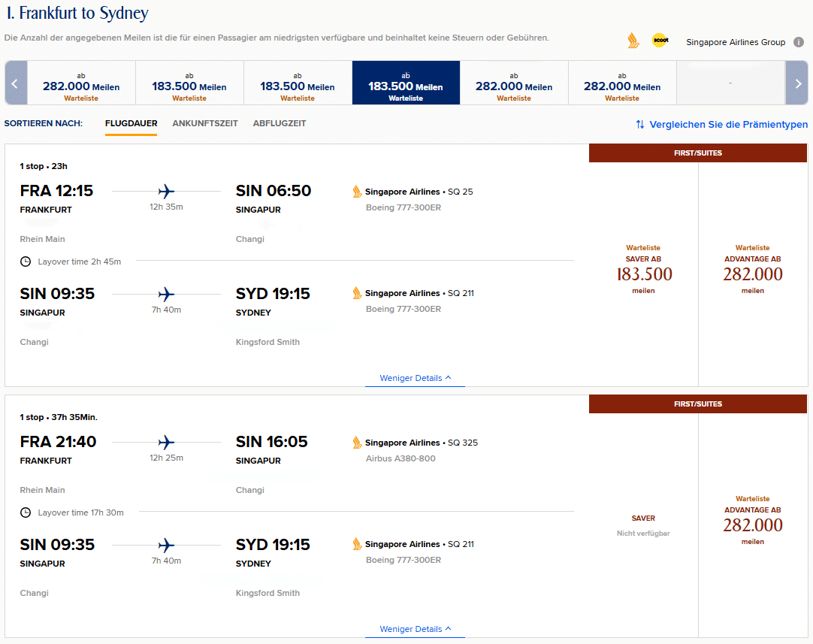
Task: Collapse details via Weniger Details on first flight
Action: tap(415, 378)
